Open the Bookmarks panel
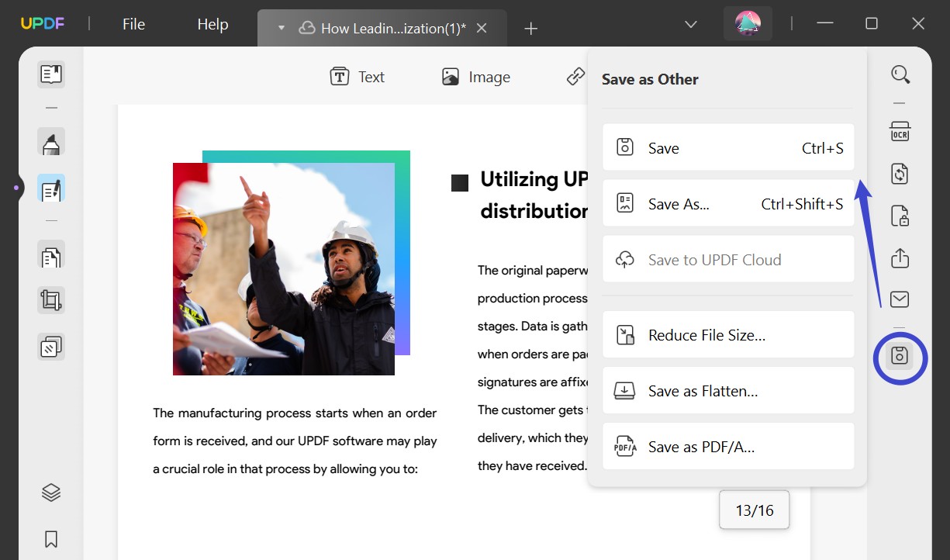Image resolution: width=950 pixels, height=560 pixels. [x=50, y=538]
